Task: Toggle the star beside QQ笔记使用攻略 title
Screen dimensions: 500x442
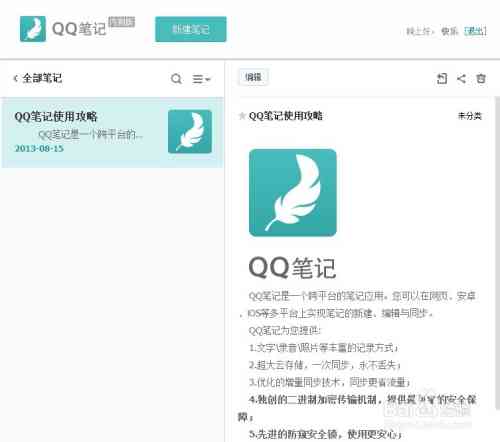Action: coord(242,116)
